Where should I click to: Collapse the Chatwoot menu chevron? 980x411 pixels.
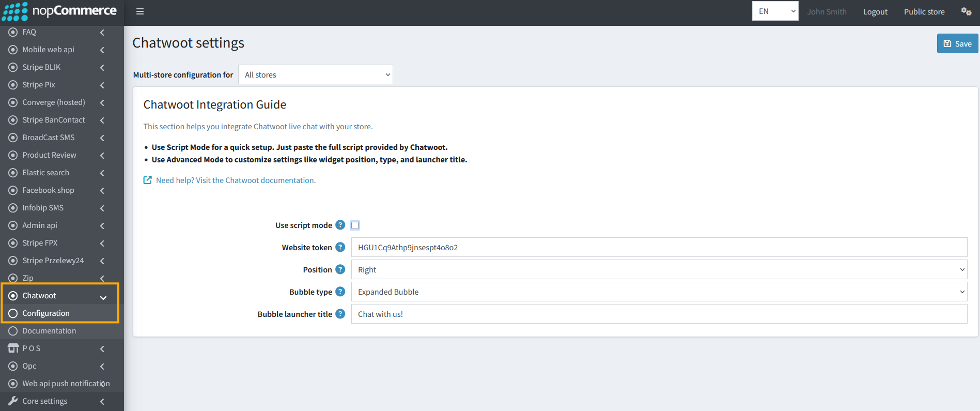pyautogui.click(x=103, y=297)
